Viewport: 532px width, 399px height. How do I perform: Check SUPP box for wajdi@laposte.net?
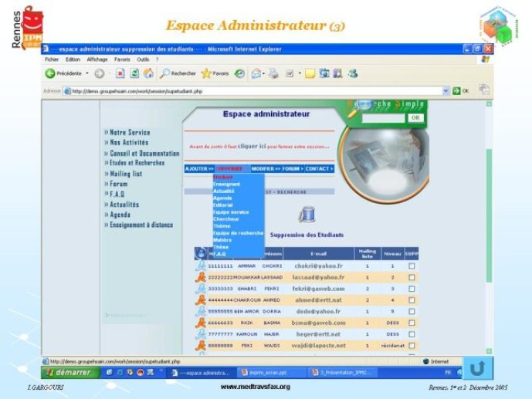pyautogui.click(x=412, y=346)
